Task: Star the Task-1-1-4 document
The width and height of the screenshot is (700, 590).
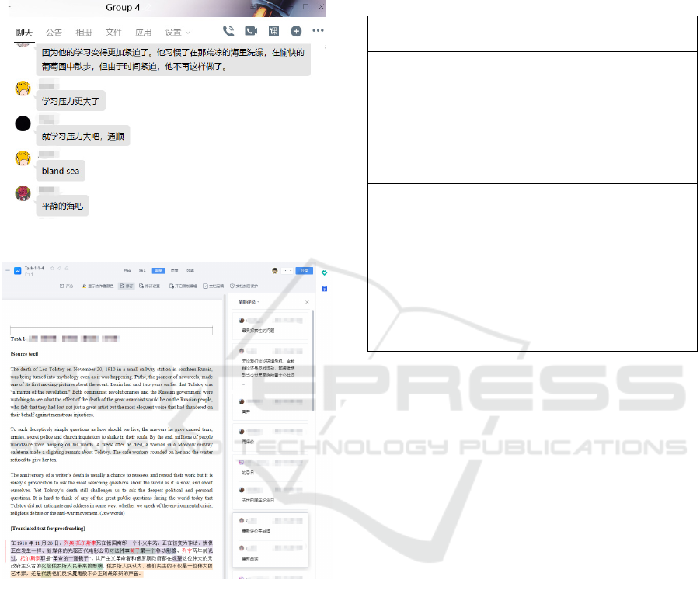Action: (x=52, y=268)
